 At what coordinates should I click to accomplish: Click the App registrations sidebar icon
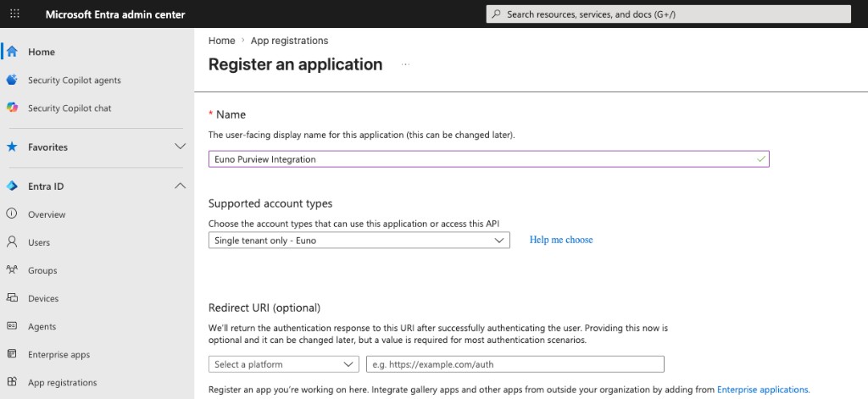12,382
